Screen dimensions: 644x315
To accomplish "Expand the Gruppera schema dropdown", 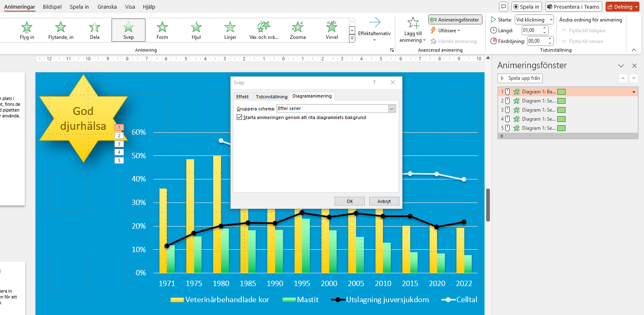I will [x=392, y=109].
